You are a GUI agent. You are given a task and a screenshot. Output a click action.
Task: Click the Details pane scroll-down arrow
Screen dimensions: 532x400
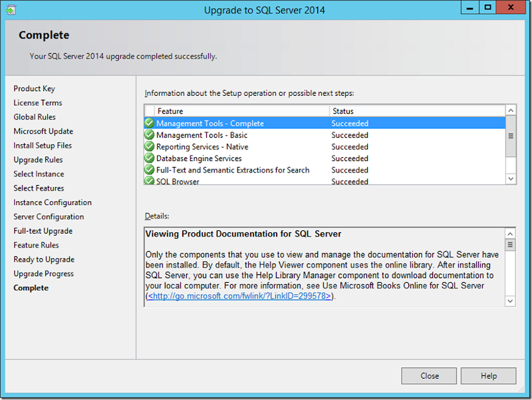(510, 301)
